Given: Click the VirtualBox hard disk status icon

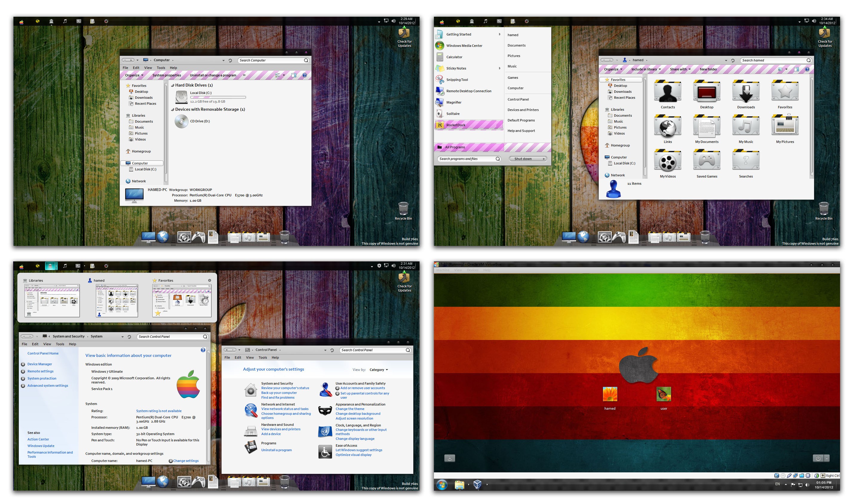Looking at the screenshot, I should 776,475.
